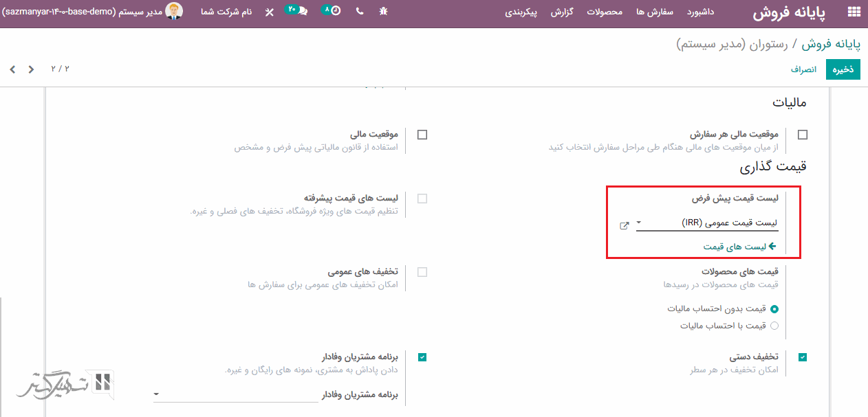Open external link of default pricelist
This screenshot has width=868, height=417.
point(625,225)
